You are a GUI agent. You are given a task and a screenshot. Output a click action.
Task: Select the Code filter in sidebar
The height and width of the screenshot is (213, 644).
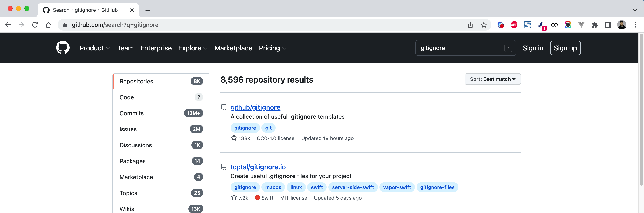(x=161, y=97)
